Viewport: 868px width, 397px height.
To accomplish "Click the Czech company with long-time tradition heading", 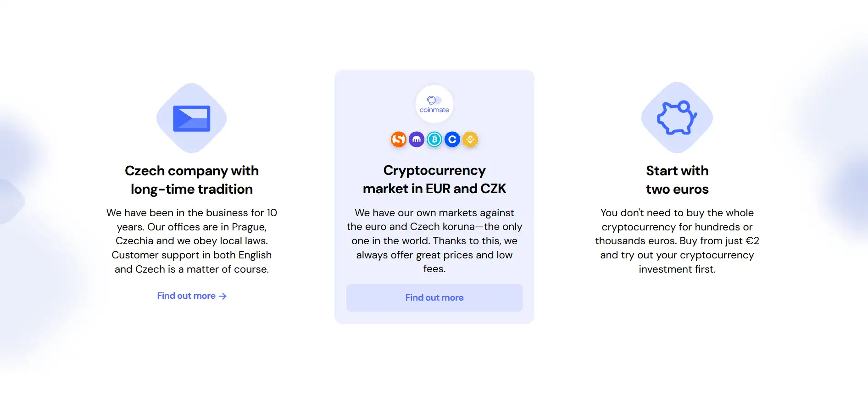I will tap(191, 180).
